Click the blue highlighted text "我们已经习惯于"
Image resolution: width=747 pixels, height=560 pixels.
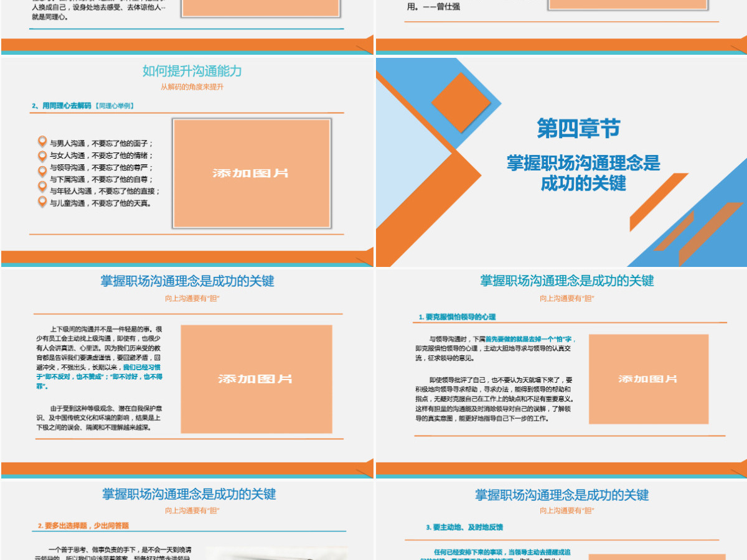[x=100, y=376]
